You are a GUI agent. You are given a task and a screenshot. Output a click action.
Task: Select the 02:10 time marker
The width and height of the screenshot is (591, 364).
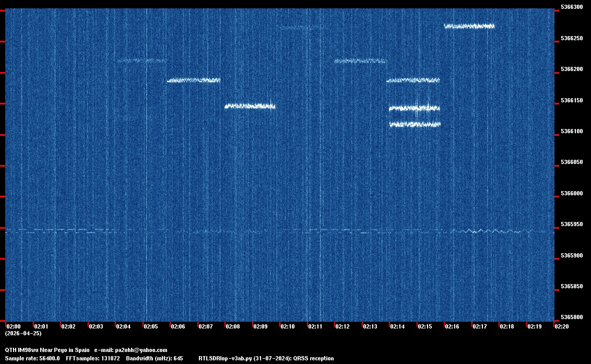coord(288,326)
